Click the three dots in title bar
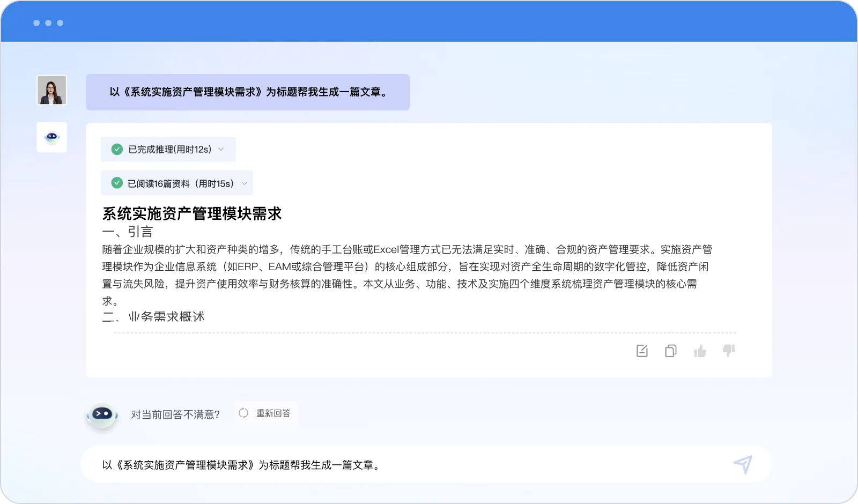The image size is (858, 504). [48, 23]
